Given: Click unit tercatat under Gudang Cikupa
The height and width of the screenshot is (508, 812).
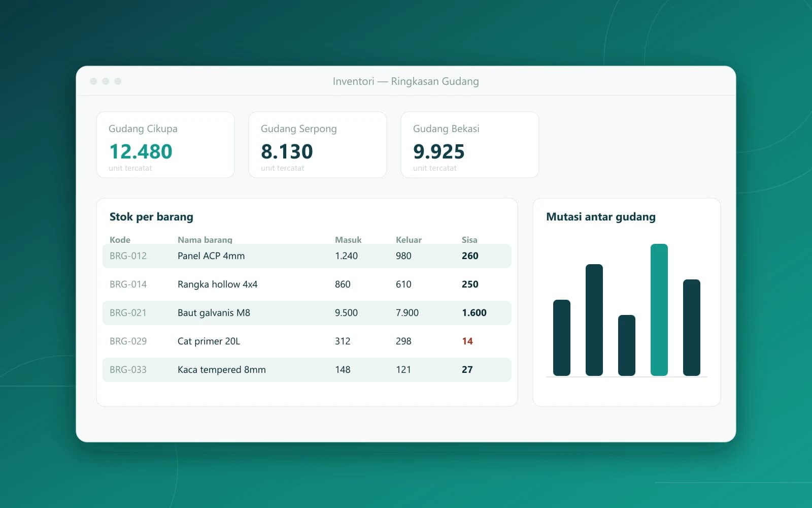Looking at the screenshot, I should 130,168.
